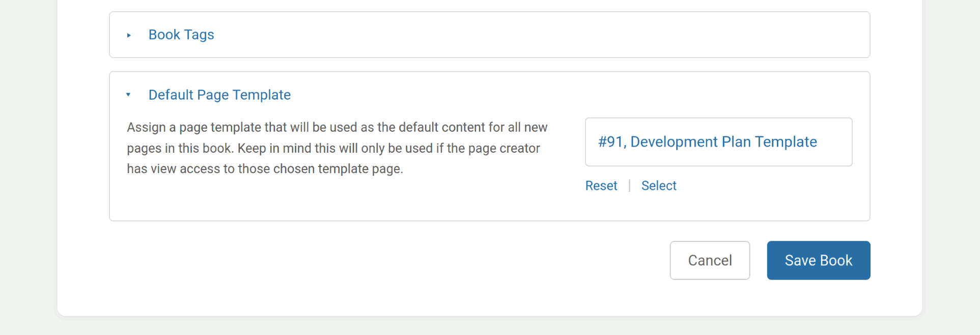Collapse the Default Page Template section
Viewport: 980px width, 335px height.
[219, 95]
